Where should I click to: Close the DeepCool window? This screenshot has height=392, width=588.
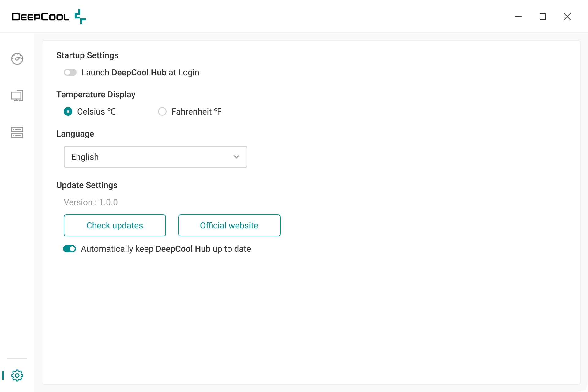pos(567,17)
